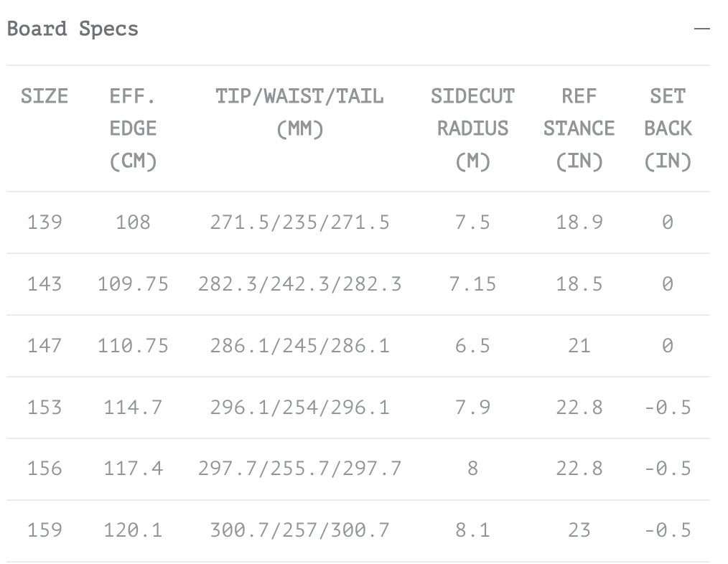Select the 139 size row

pyautogui.click(x=45, y=222)
